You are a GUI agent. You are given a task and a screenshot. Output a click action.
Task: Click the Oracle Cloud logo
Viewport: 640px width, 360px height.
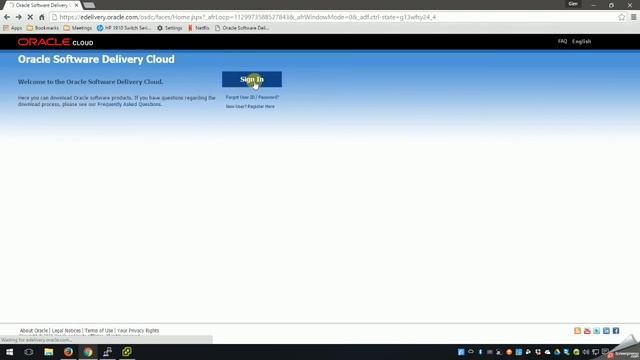click(56, 42)
